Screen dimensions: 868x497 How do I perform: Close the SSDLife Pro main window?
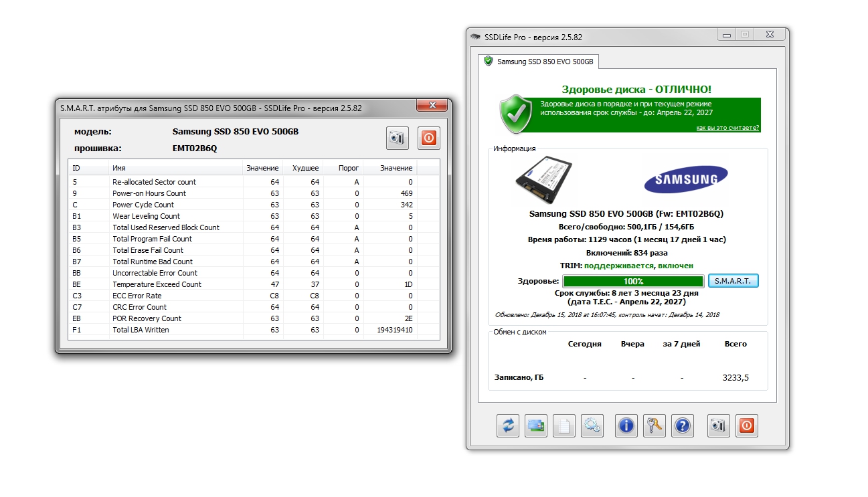pyautogui.click(x=769, y=34)
